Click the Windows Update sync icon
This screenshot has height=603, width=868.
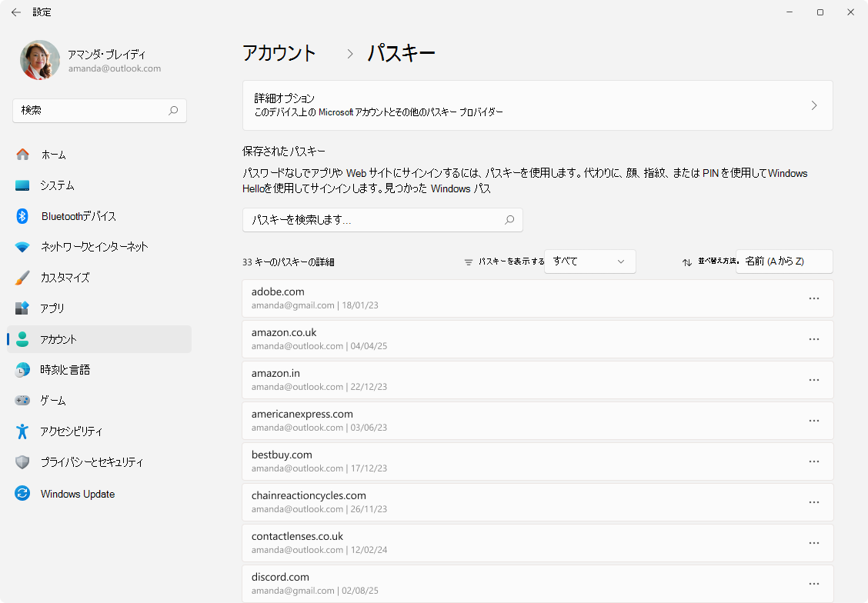22,493
